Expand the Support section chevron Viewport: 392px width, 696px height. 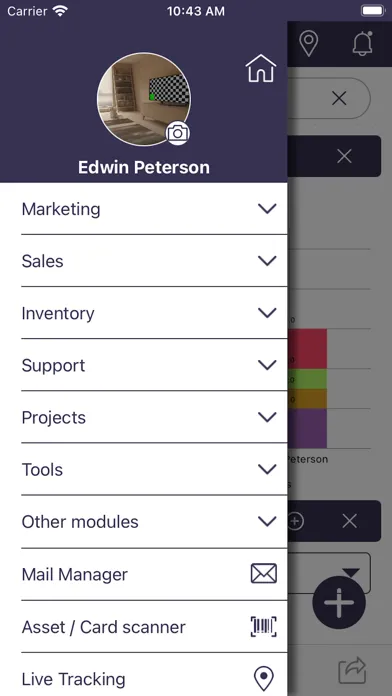tap(267, 365)
